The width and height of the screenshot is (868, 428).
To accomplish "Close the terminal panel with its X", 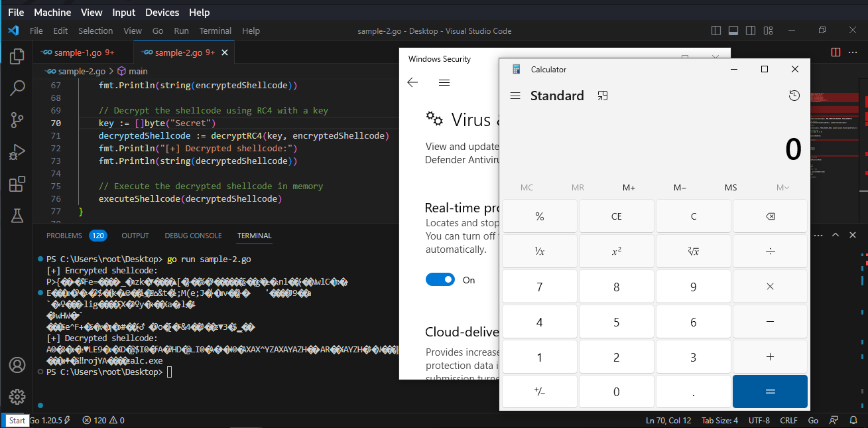I will click(853, 235).
